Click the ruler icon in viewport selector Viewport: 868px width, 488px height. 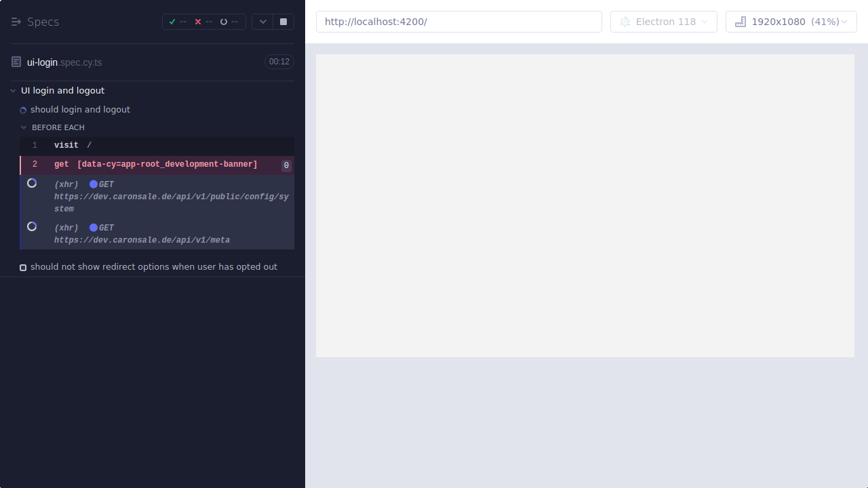740,21
